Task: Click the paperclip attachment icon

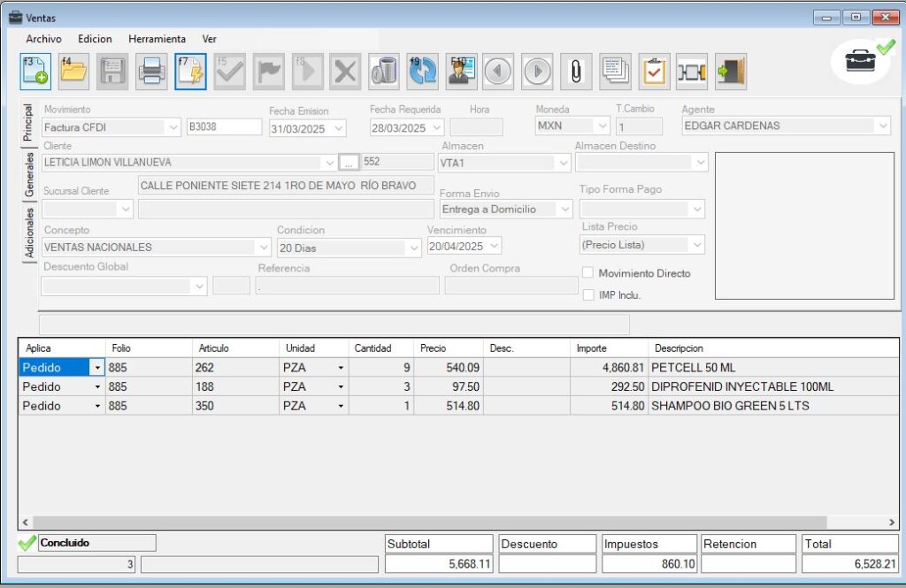Action: (576, 72)
